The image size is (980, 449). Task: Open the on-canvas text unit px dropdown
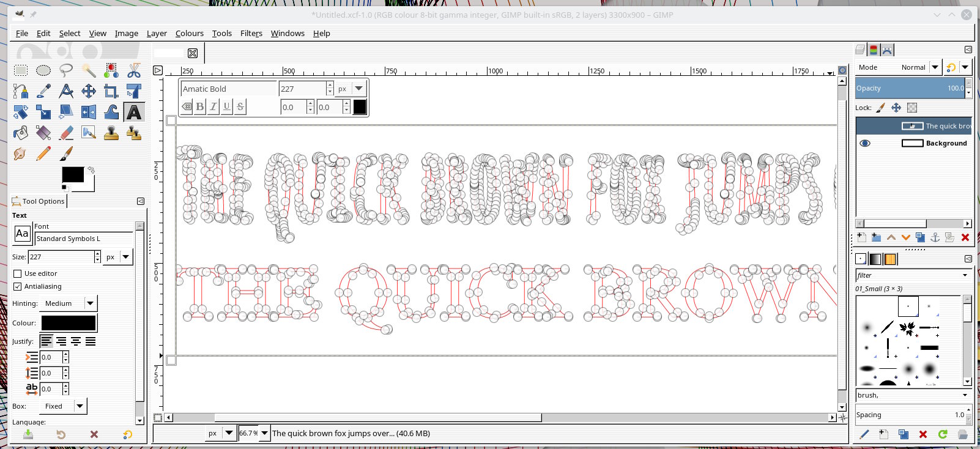click(351, 89)
